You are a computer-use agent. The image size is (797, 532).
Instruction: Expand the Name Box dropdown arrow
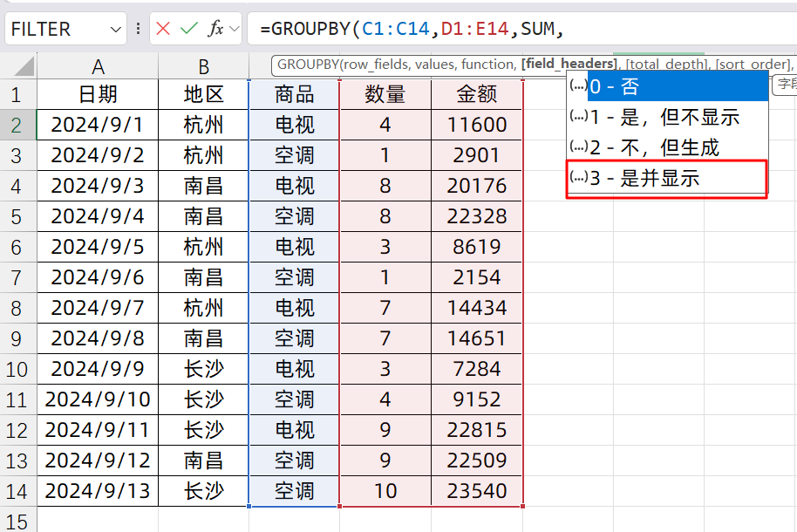pos(116,30)
